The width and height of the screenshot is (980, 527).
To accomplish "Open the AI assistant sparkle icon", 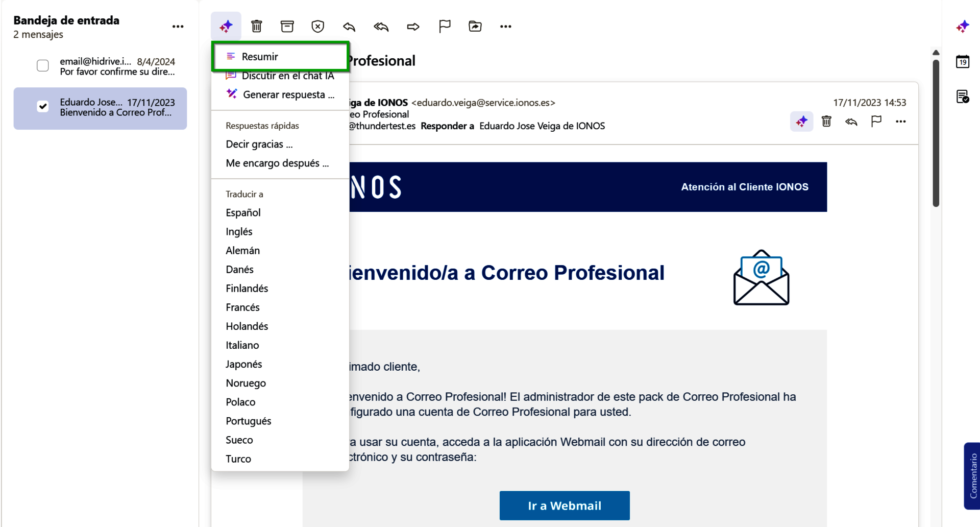I will coord(226,26).
